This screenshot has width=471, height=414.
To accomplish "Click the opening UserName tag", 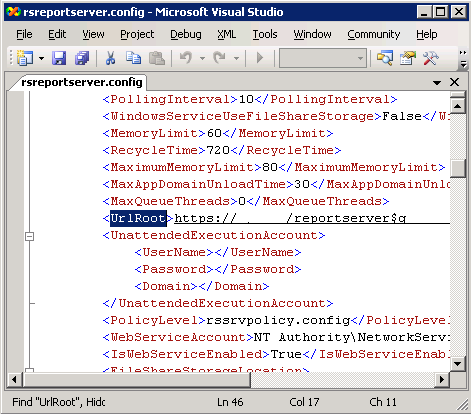I will (x=174, y=252).
